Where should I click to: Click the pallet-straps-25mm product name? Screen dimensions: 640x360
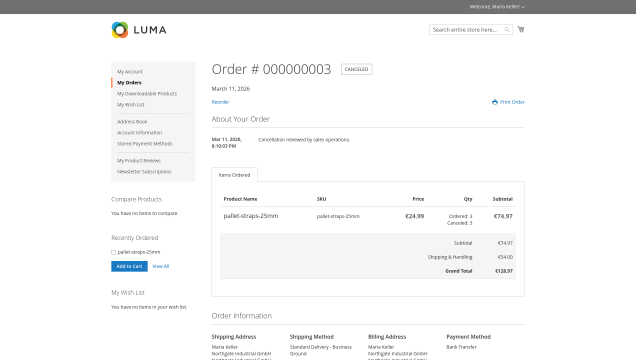(251, 216)
